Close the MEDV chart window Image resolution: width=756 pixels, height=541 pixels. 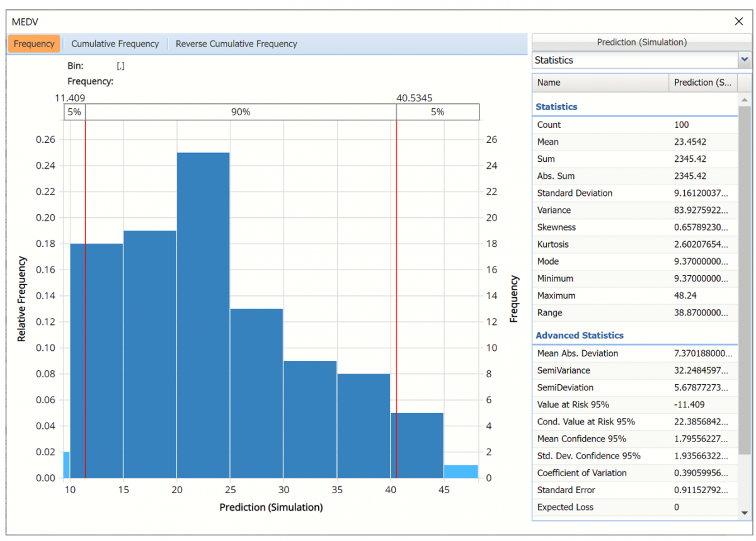(x=739, y=21)
